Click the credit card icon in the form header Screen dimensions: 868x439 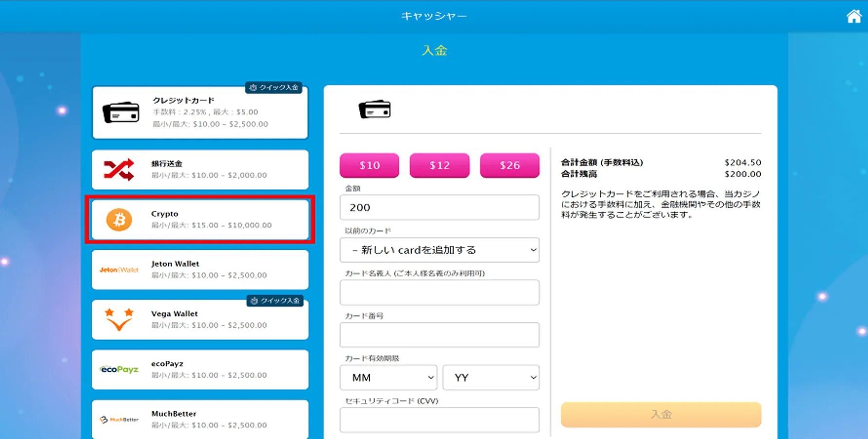click(x=375, y=109)
